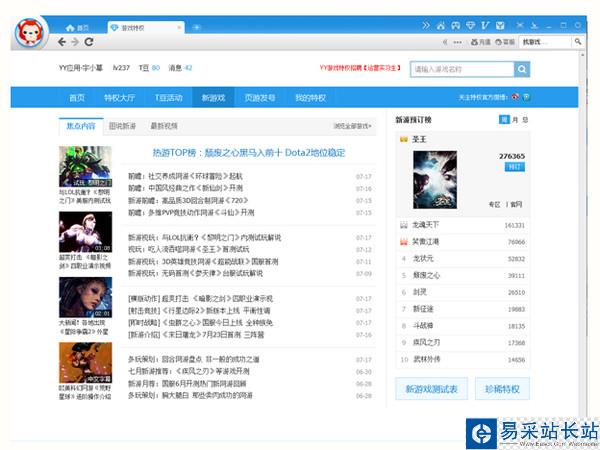This screenshot has height=450, width=600.
Task: Click the magnifier in browser search box
Action: [x=578, y=41]
